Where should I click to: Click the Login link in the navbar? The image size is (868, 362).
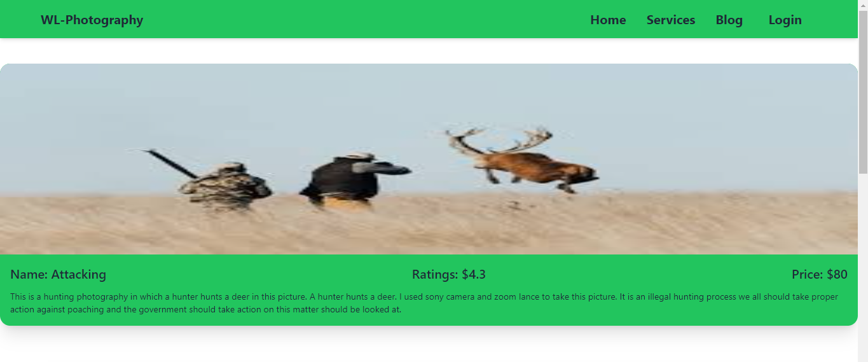click(x=785, y=20)
